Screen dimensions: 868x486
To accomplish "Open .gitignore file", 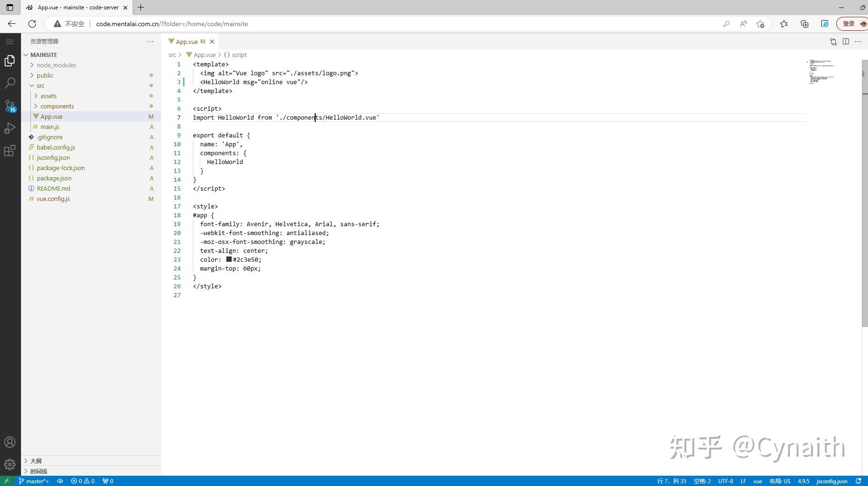I will point(91,137).
